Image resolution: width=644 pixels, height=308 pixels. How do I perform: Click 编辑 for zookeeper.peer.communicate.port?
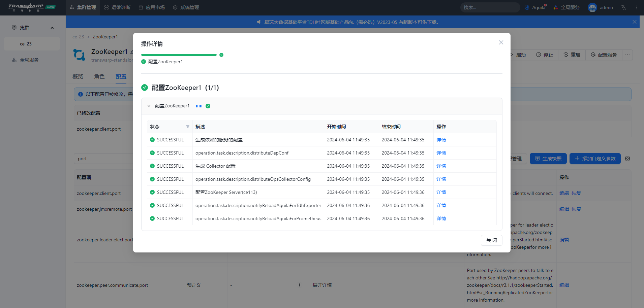(x=564, y=285)
